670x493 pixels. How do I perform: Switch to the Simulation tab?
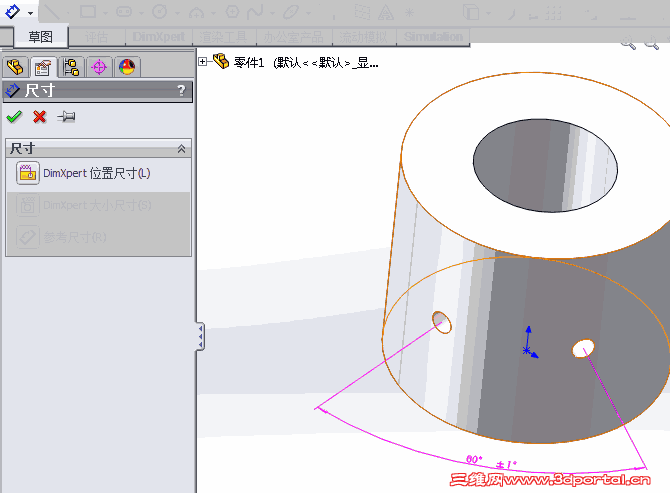tap(433, 37)
